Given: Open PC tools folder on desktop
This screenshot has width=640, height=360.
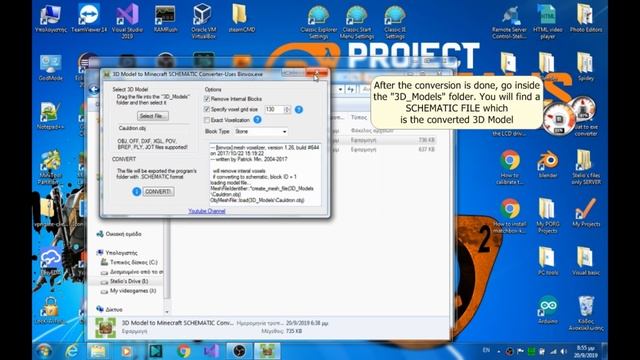Looking at the screenshot, I should click(x=547, y=261).
